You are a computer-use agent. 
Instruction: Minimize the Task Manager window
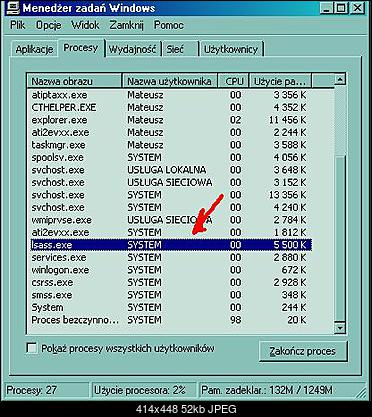[x=326, y=8]
